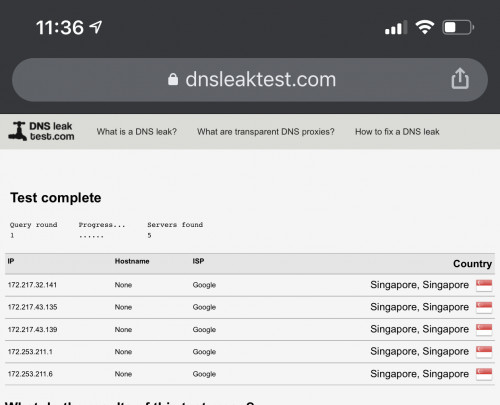This screenshot has width=500, height=405.
Task: Click the Servers found label
Action: [175, 225]
